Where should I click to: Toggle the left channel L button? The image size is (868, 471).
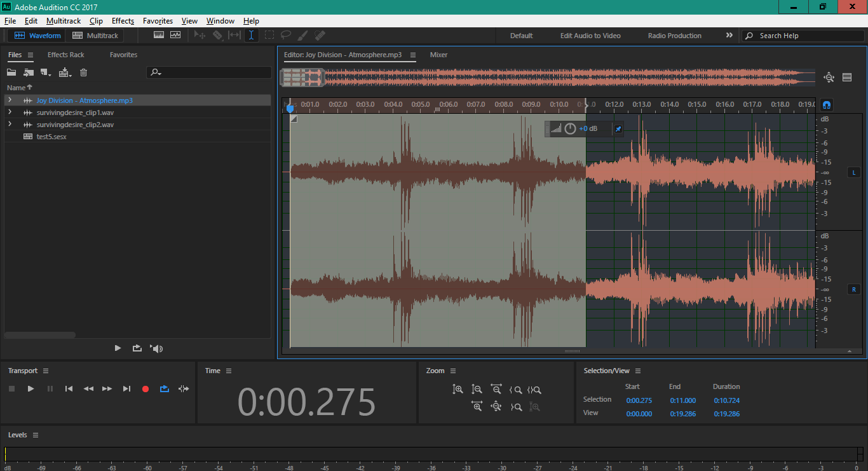click(x=853, y=172)
